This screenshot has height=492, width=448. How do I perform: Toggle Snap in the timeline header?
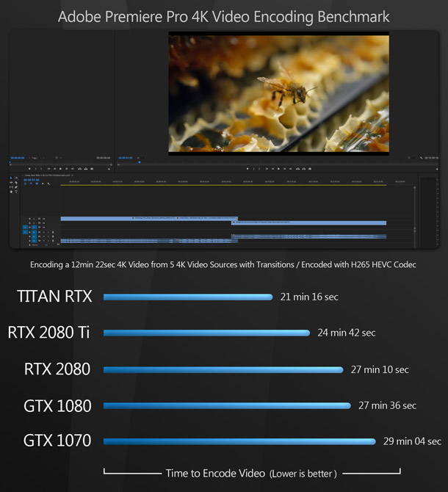30,184
